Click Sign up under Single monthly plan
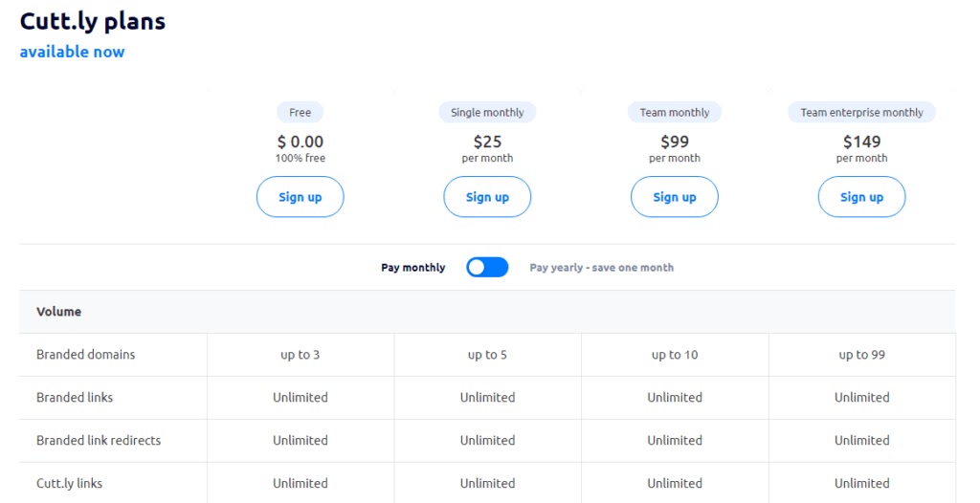The height and width of the screenshot is (503, 980). click(487, 197)
